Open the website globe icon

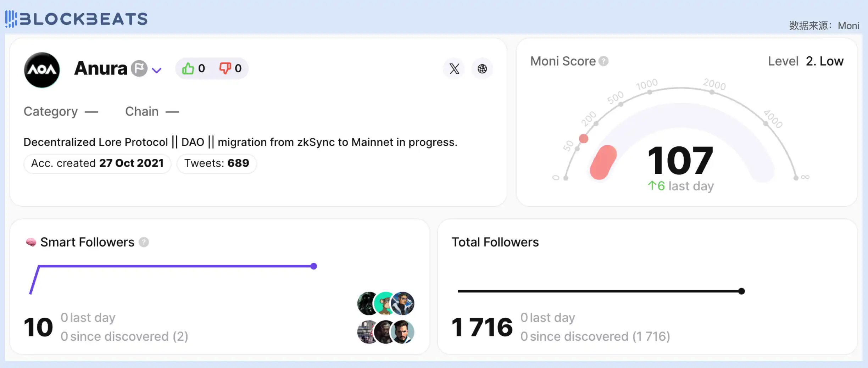point(482,69)
